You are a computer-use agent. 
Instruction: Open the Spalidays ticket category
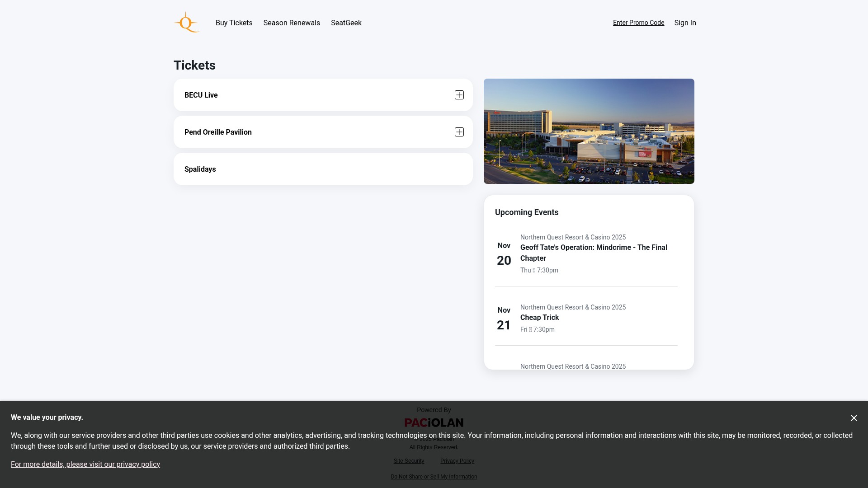(323, 169)
